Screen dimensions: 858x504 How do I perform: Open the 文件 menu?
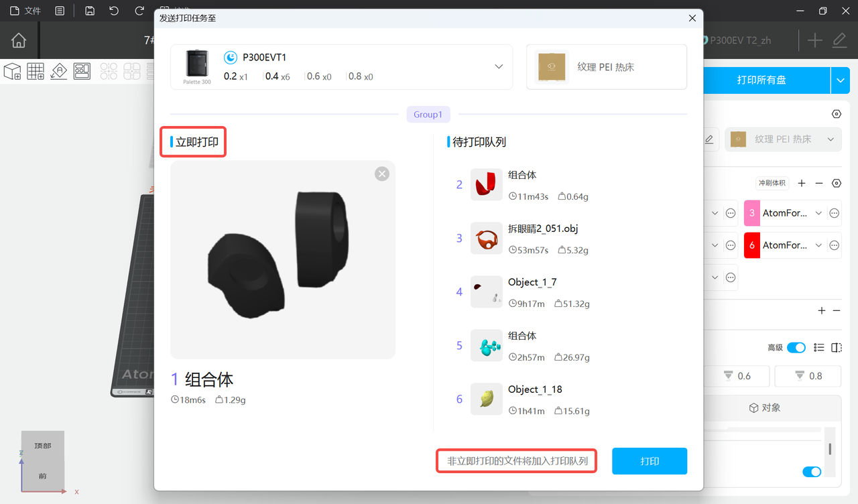point(25,11)
